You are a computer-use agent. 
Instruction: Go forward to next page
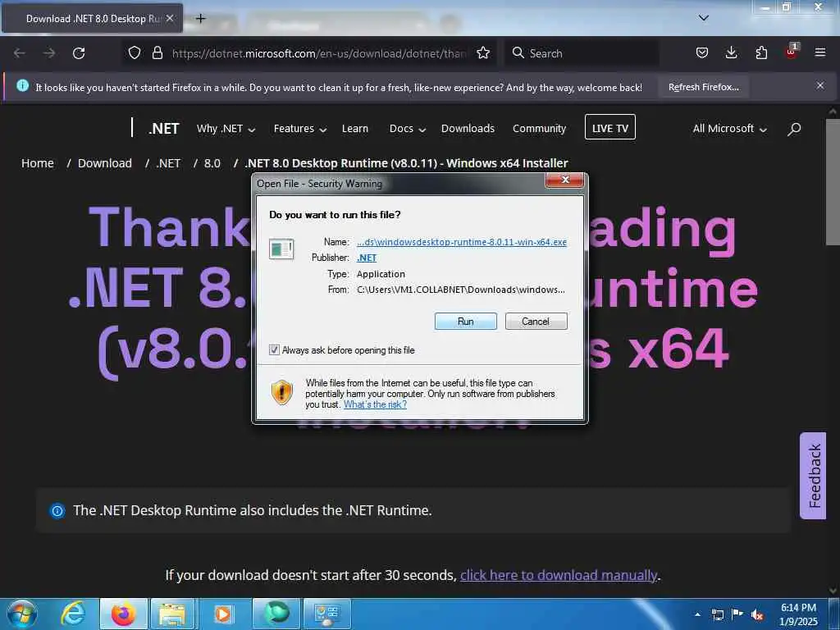click(x=48, y=53)
